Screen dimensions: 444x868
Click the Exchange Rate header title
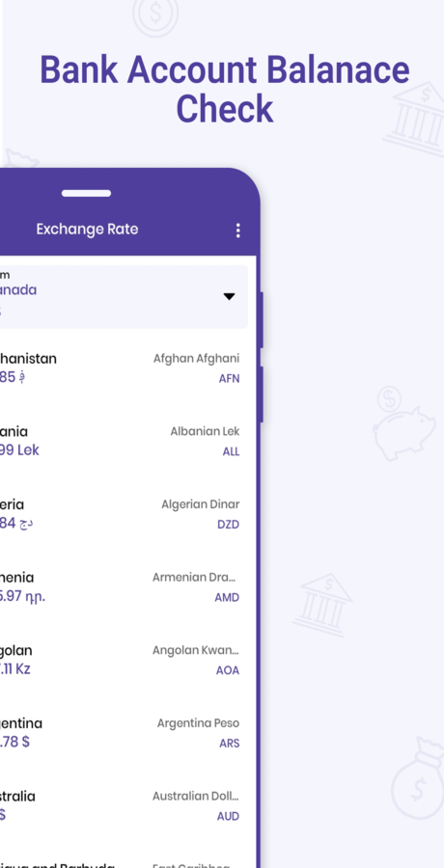pos(87,230)
